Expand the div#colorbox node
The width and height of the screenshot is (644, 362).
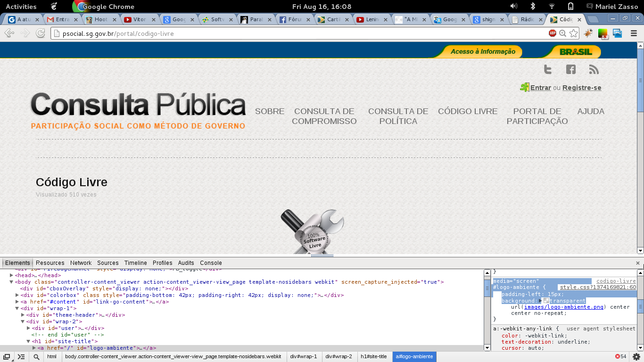coord(17,295)
